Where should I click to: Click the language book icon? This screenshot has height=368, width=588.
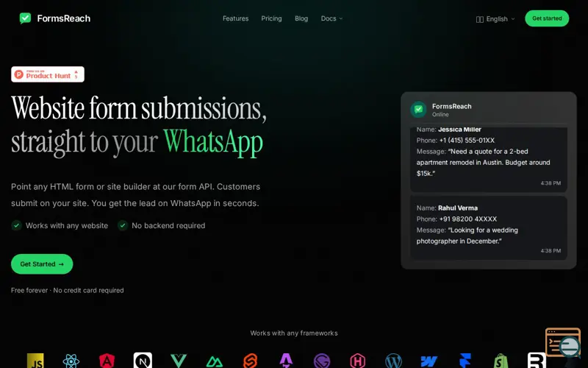pyautogui.click(x=480, y=19)
